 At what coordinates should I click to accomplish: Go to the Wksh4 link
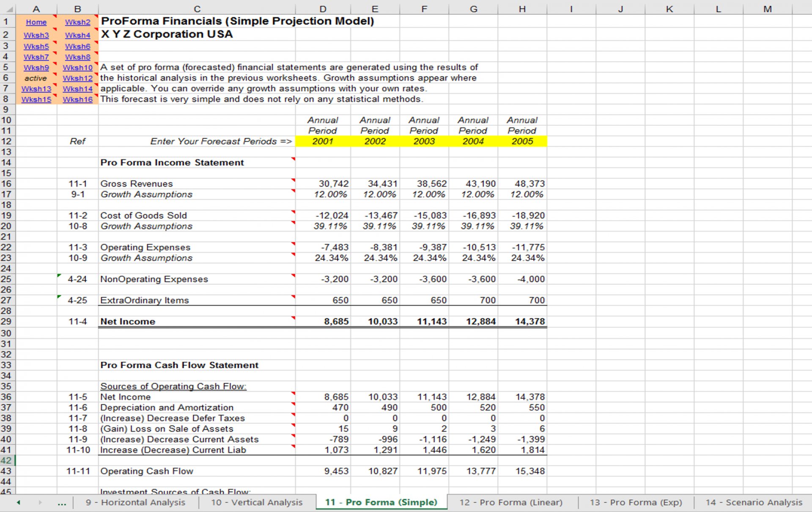[77, 36]
